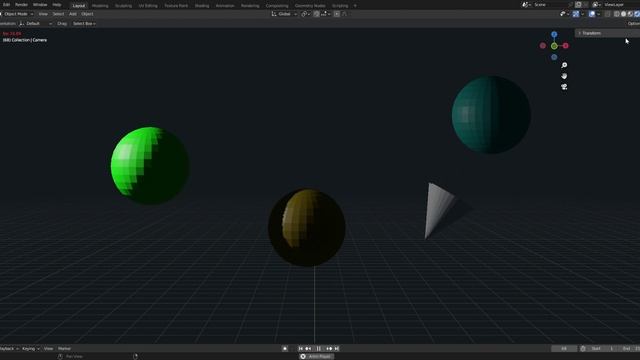Click the negative Z axis gizmo circle
Image resolution: width=640 pixels, height=360 pixels.
(554, 57)
